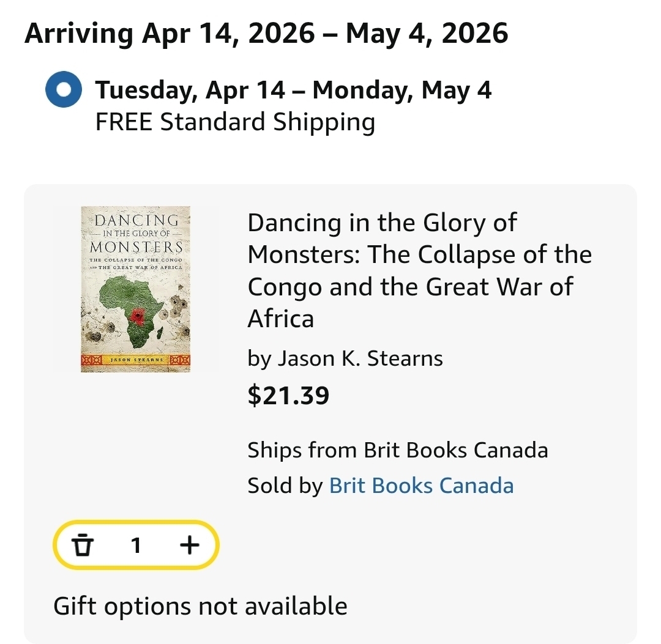Click the Ships from Brit Books Canada text

click(x=397, y=450)
